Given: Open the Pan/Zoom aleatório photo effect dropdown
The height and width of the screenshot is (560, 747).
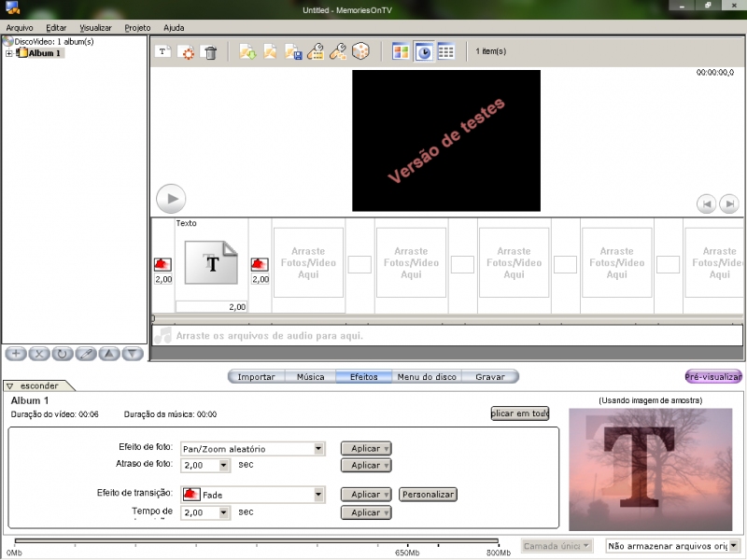Looking at the screenshot, I should (318, 448).
